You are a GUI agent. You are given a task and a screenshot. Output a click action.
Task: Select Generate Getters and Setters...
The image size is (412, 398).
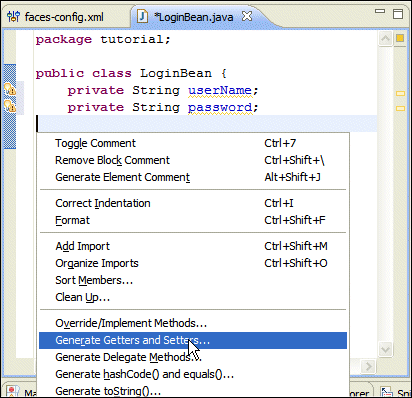click(193, 340)
